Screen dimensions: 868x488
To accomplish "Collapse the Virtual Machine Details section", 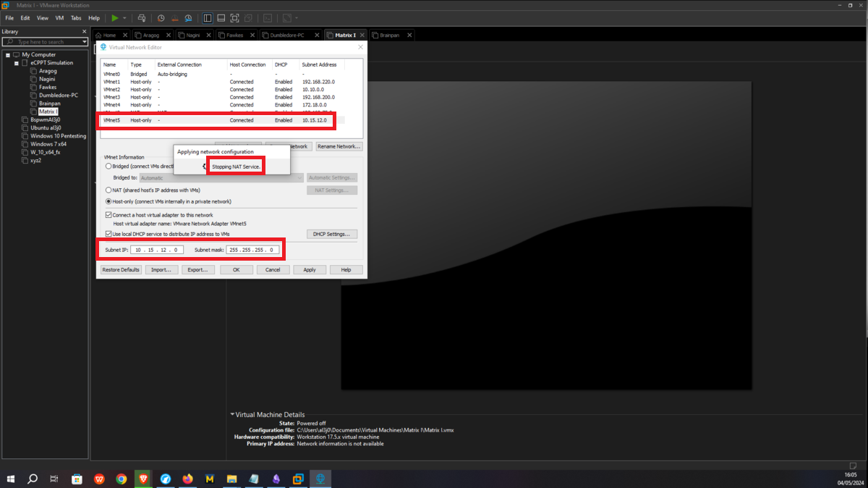I will pyautogui.click(x=232, y=415).
